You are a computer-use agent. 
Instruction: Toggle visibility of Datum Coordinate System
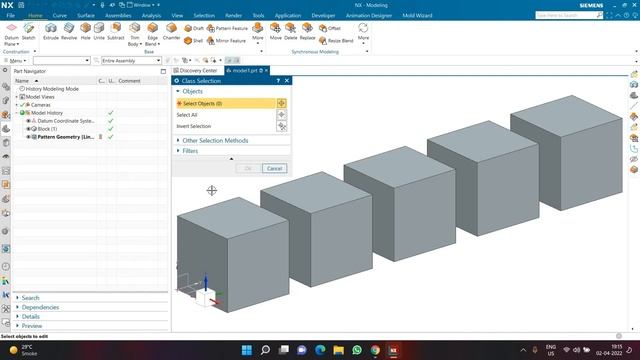(28, 121)
